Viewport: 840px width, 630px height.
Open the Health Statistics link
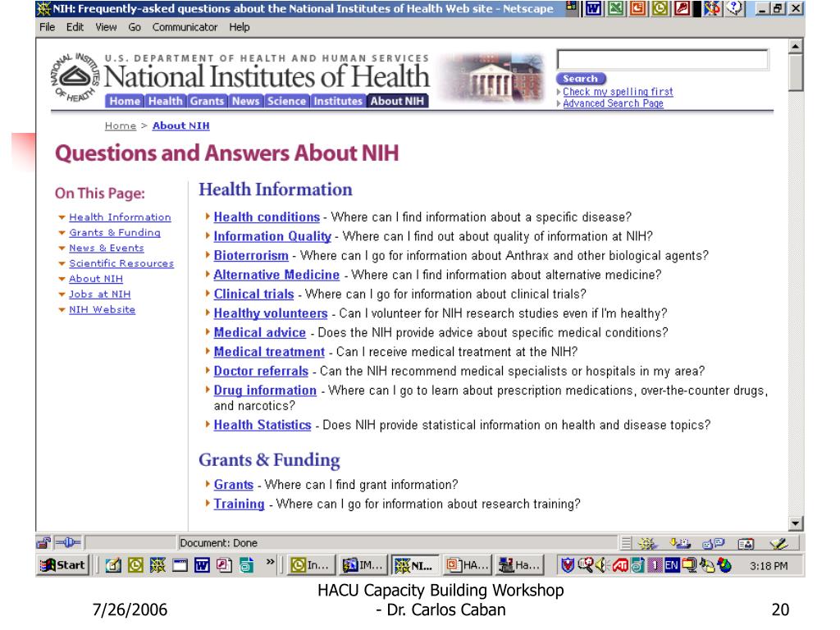point(262,425)
